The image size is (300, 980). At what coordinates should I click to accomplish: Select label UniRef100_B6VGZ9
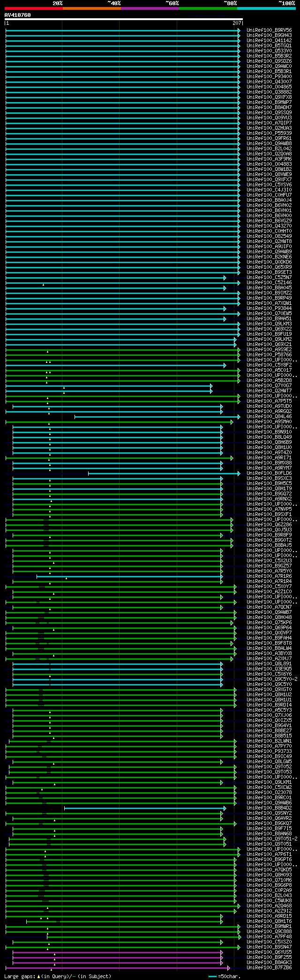pos(269,221)
